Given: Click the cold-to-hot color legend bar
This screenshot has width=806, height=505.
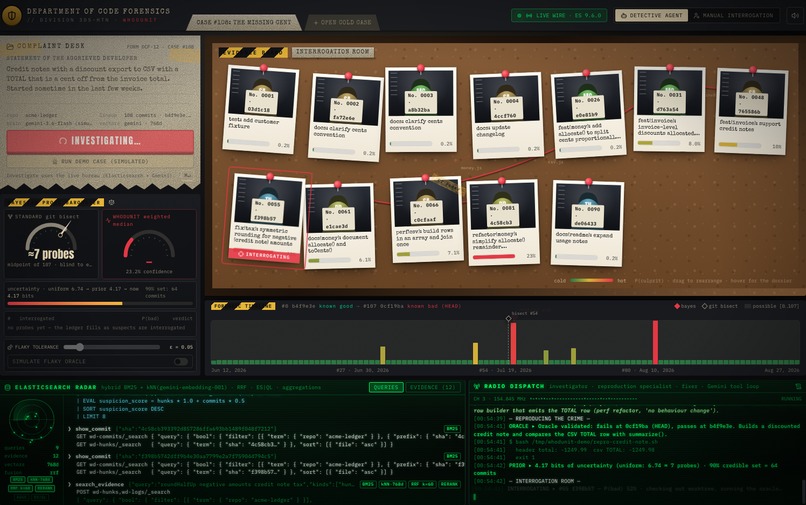Looking at the screenshot, I should point(591,281).
